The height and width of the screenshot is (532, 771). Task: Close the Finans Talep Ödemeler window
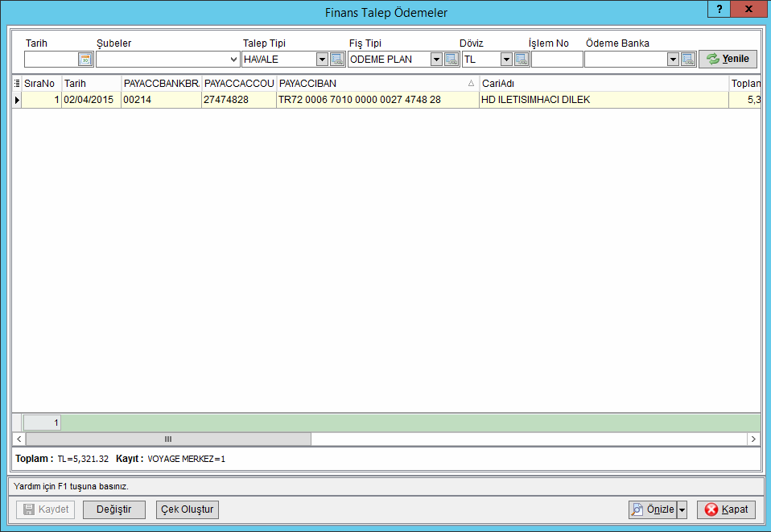[749, 9]
